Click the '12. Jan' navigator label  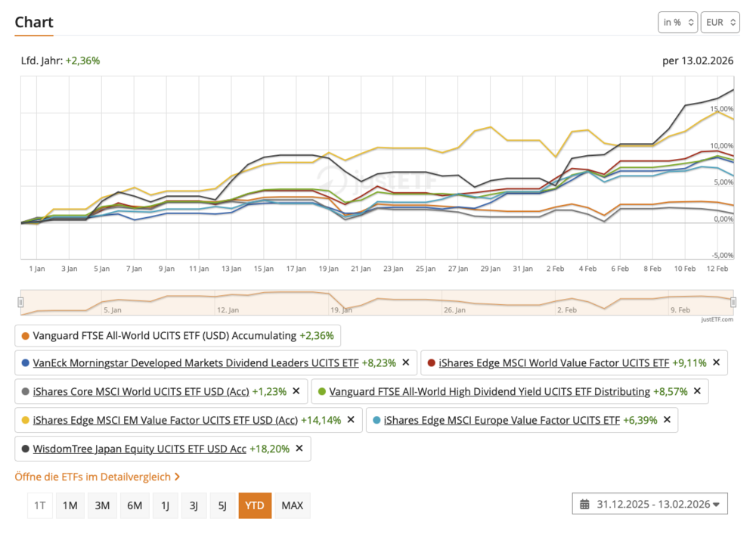pyautogui.click(x=228, y=309)
